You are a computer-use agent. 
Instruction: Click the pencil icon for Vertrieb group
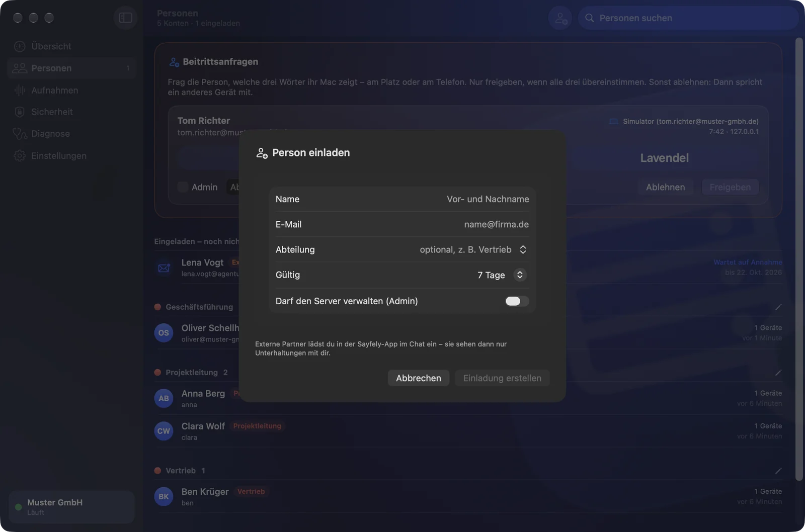click(x=778, y=471)
